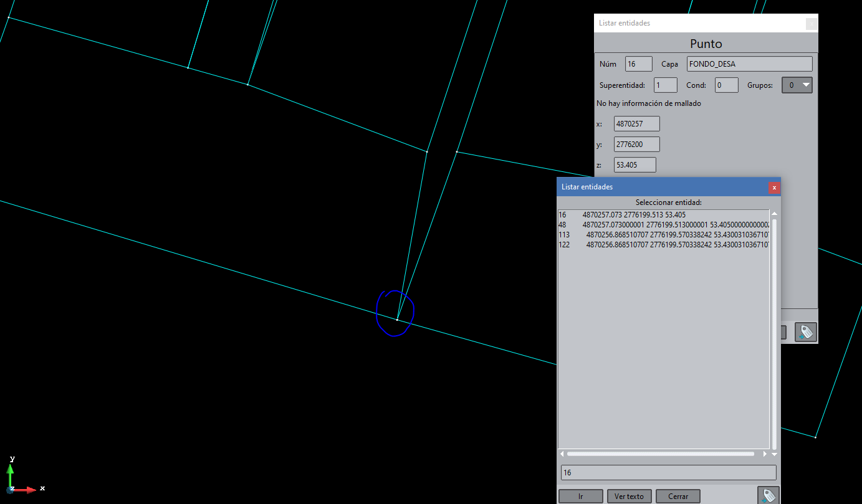Click the XYZ axis indicator in the viewport

point(24,475)
